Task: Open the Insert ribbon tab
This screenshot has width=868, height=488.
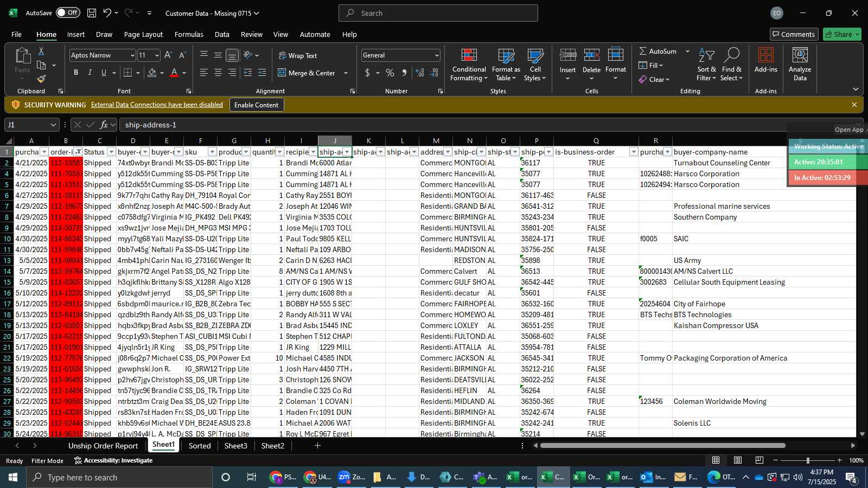Action: pyautogui.click(x=76, y=34)
